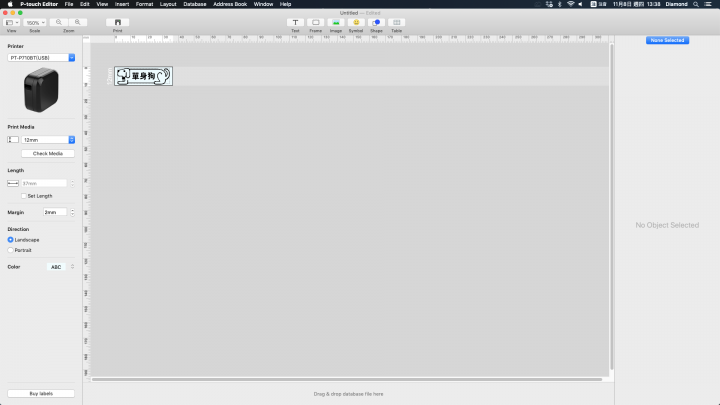The image size is (720, 405).
Task: Select the Portrait direction radio button
Action: click(x=10, y=250)
